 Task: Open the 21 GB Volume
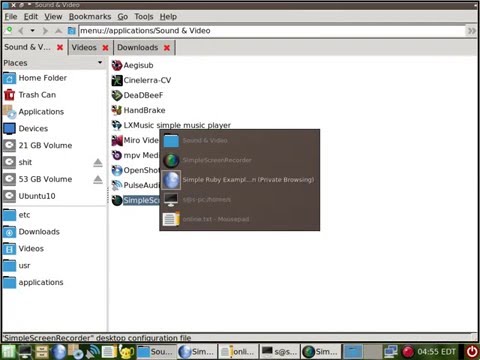click(x=45, y=145)
